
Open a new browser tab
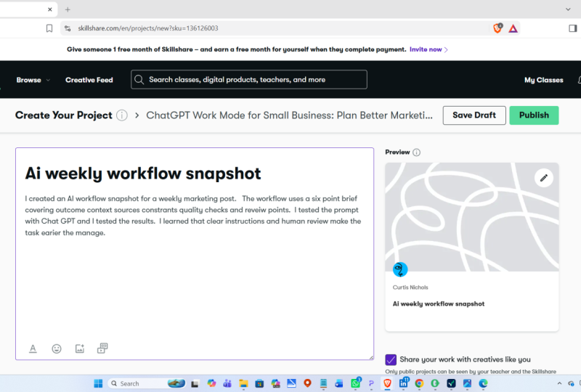tap(68, 9)
